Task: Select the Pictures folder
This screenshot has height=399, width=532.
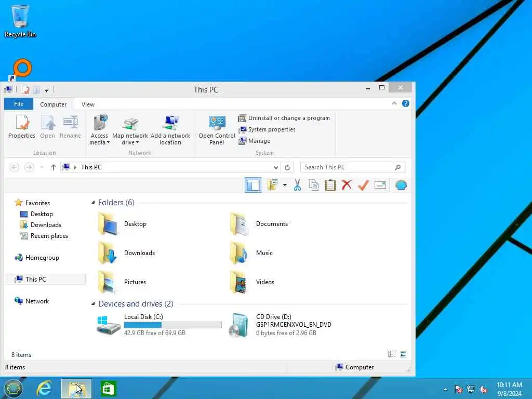Action: [x=122, y=282]
